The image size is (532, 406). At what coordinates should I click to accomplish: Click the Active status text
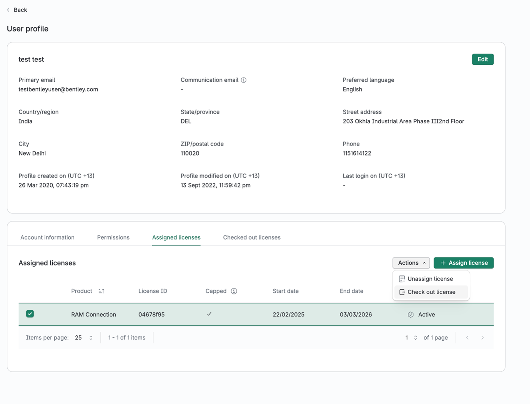[427, 315]
